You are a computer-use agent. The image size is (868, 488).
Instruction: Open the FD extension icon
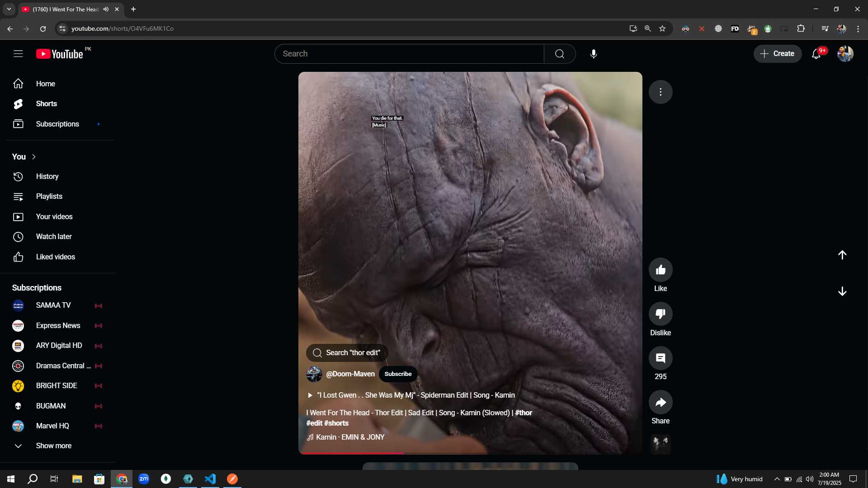[735, 28]
